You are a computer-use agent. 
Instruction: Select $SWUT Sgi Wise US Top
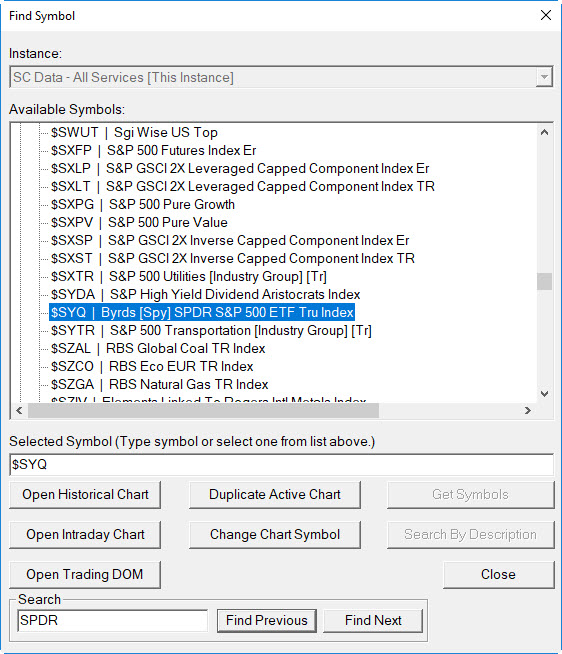(x=134, y=133)
